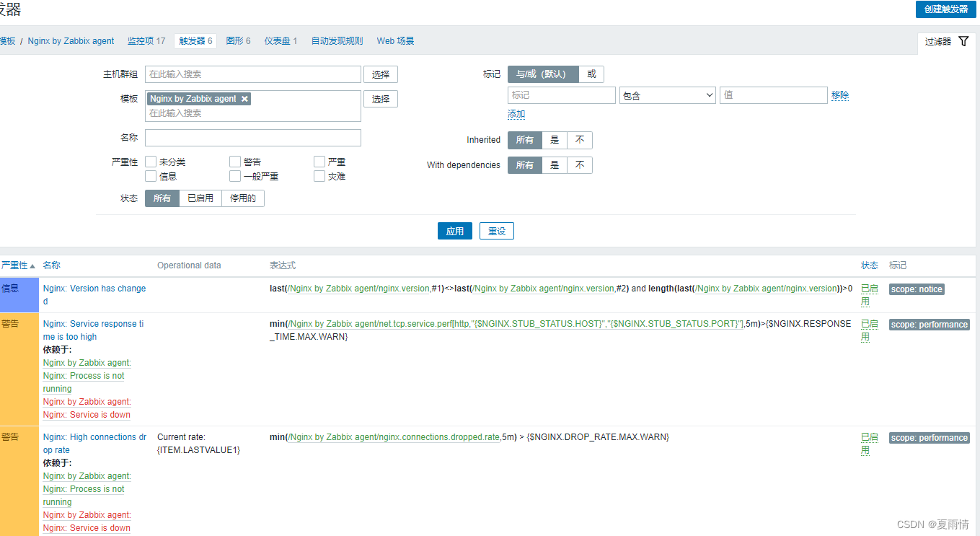This screenshot has width=980, height=536.
Task: Toggle 已启用 status of Service response time trigger
Action: click(x=870, y=330)
